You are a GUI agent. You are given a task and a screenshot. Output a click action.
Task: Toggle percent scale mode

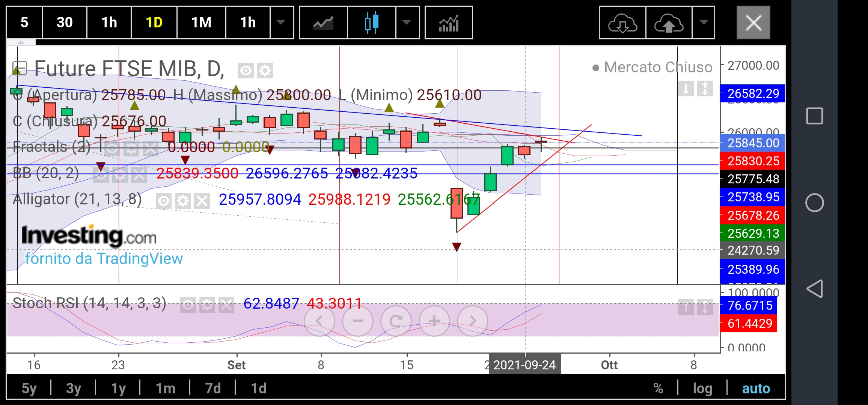(x=658, y=388)
